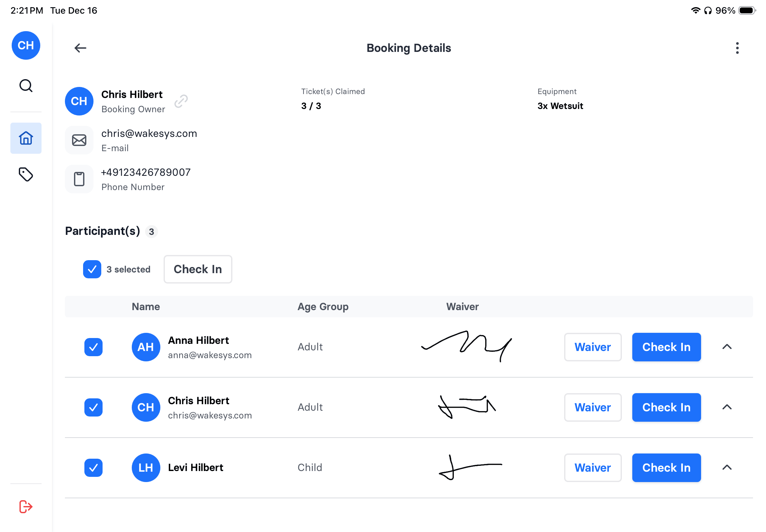Click Anna Hilbert's signature image
Screen dimensions: 766x532
point(466,347)
